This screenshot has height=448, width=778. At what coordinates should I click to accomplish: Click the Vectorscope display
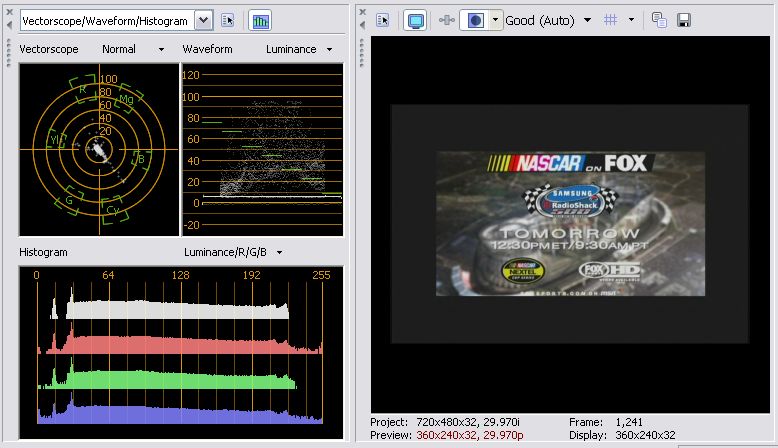[x=99, y=149]
